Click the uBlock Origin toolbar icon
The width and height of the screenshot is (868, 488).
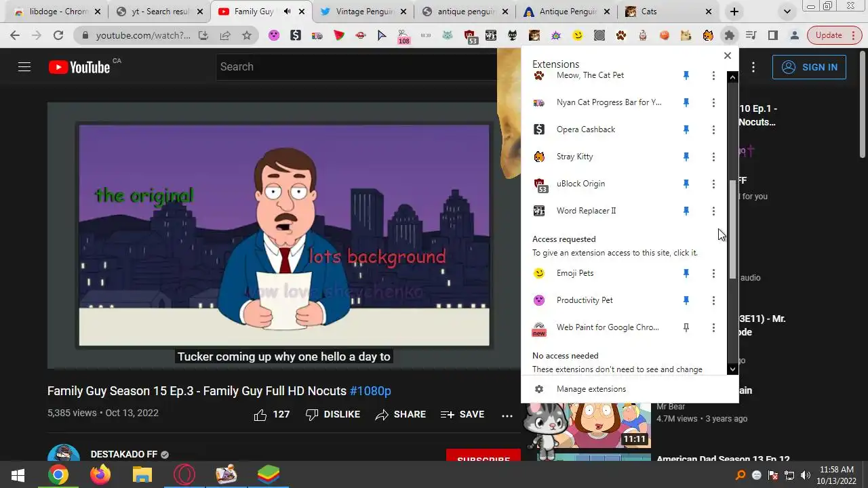tap(470, 36)
